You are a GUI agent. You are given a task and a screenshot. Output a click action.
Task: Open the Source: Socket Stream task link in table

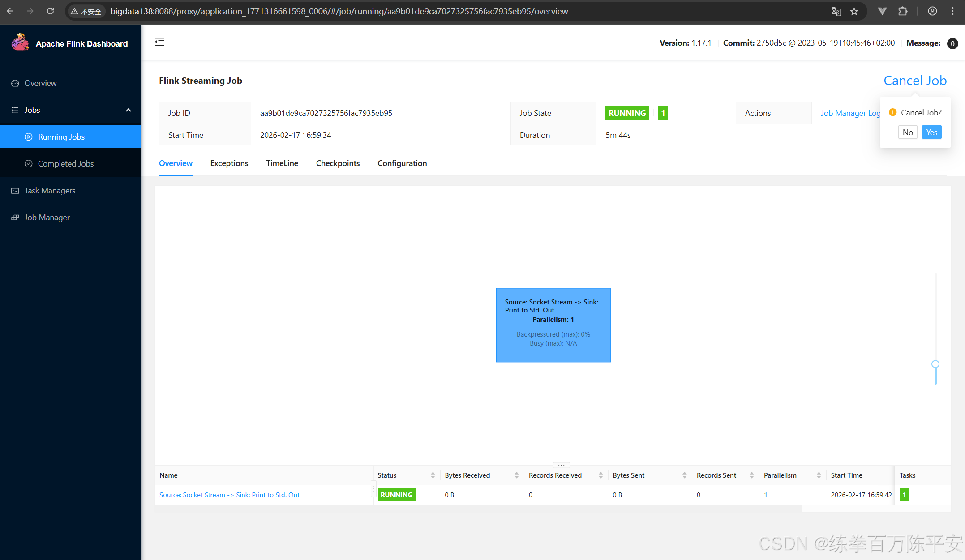pos(230,495)
